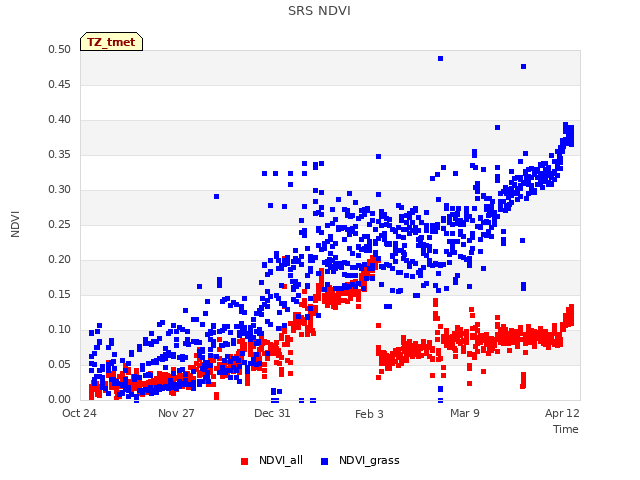Click the Oct 24 x-axis label
Screen dimensions: 640x480
[79, 413]
